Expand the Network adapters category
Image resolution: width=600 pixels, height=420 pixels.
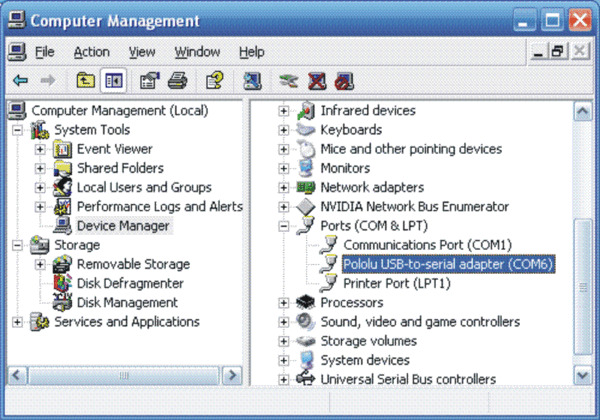[x=284, y=187]
